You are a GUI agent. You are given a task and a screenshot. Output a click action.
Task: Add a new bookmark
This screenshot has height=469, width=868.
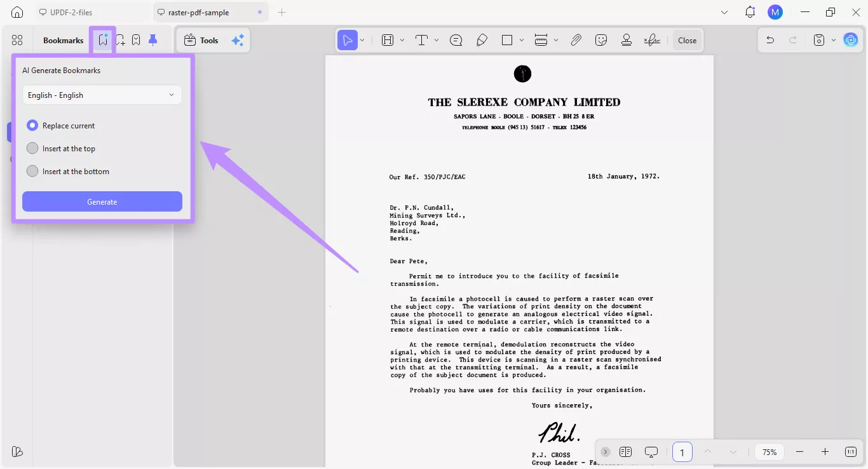[x=119, y=39]
